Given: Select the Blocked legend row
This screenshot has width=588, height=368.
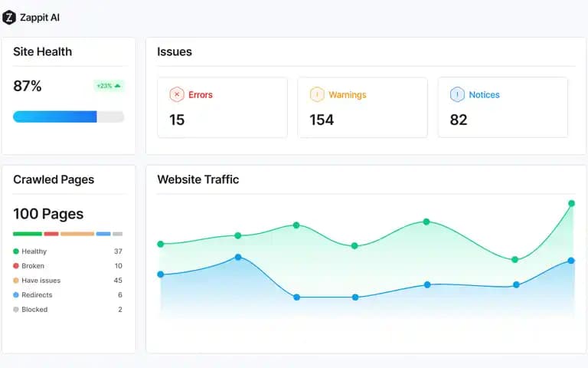Looking at the screenshot, I should (x=68, y=310).
